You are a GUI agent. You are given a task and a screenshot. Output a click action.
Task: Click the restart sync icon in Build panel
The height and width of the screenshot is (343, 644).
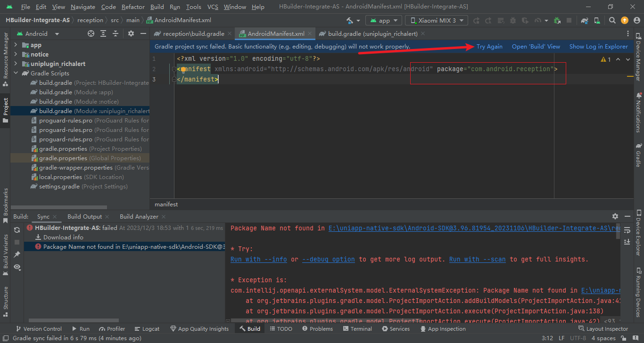17,230
